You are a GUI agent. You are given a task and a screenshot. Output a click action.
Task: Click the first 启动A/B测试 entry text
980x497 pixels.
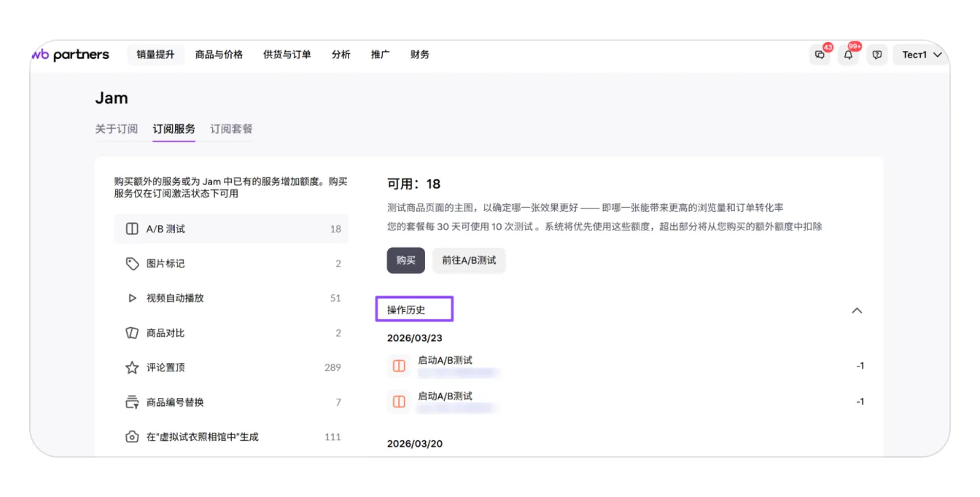[445, 360]
